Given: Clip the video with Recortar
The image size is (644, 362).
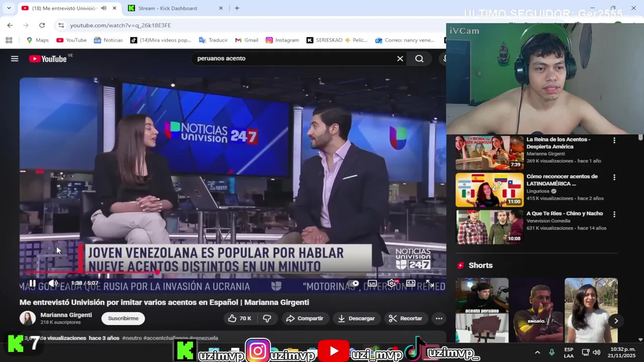Looking at the screenshot, I should click(x=406, y=318).
